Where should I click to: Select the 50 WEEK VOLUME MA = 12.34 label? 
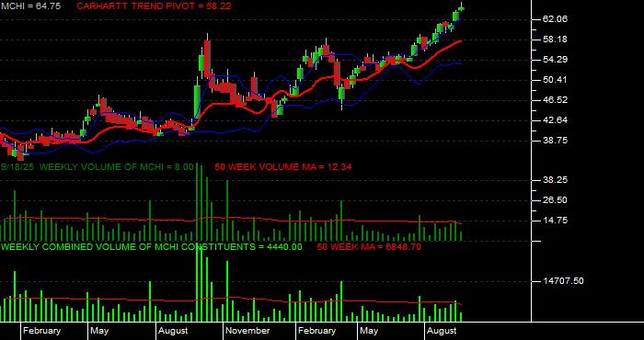283,167
